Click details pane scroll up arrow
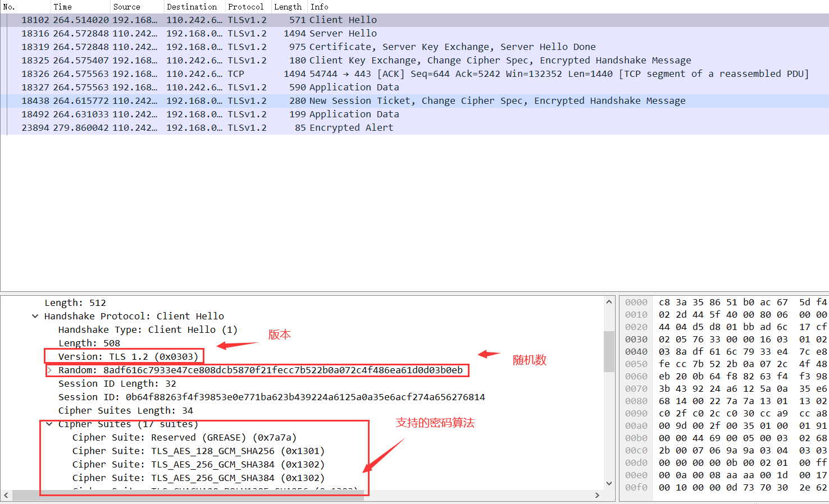The width and height of the screenshot is (829, 504). (x=609, y=302)
